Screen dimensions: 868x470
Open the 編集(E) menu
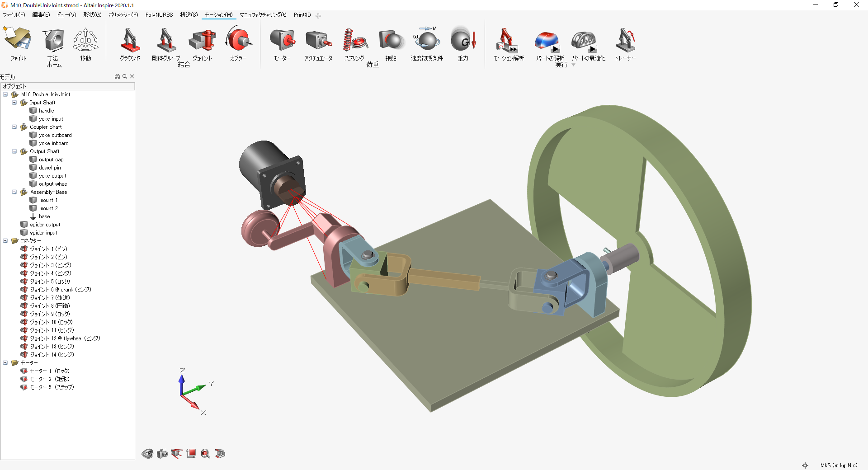coord(41,15)
